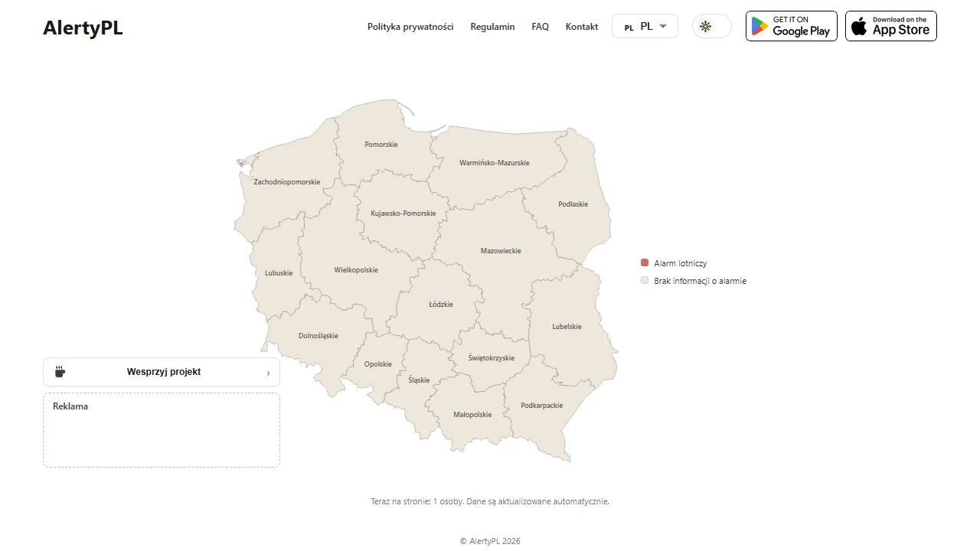Click the PL flag icon in the language selector
980x551 pixels.
pyautogui.click(x=628, y=26)
